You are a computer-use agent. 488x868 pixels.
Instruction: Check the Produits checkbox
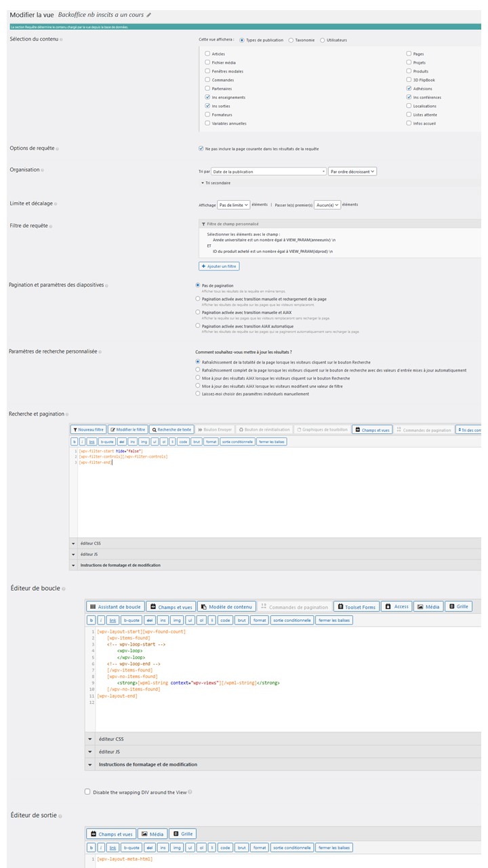[409, 71]
